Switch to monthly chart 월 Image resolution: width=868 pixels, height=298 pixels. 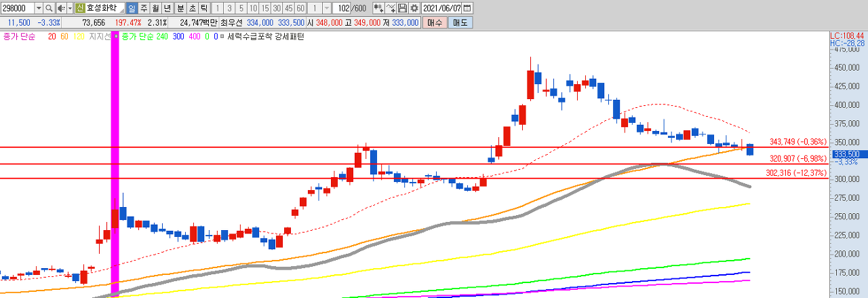(x=156, y=8)
